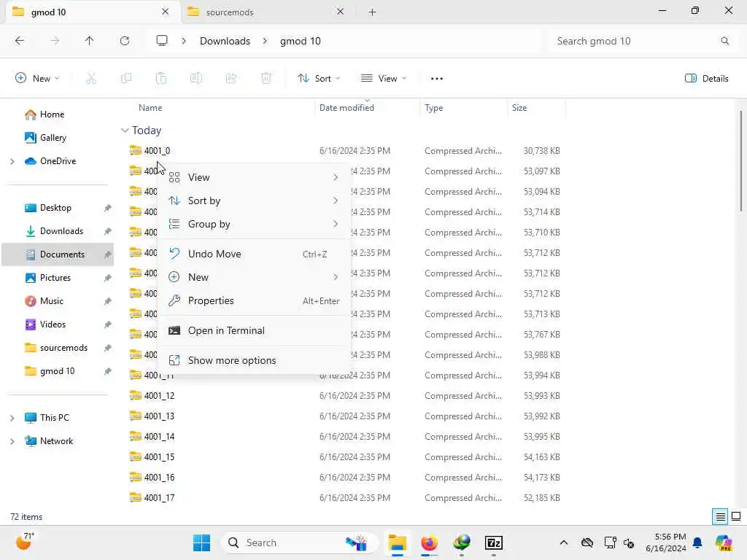
Task: Sort by Type column header
Action: 433,108
